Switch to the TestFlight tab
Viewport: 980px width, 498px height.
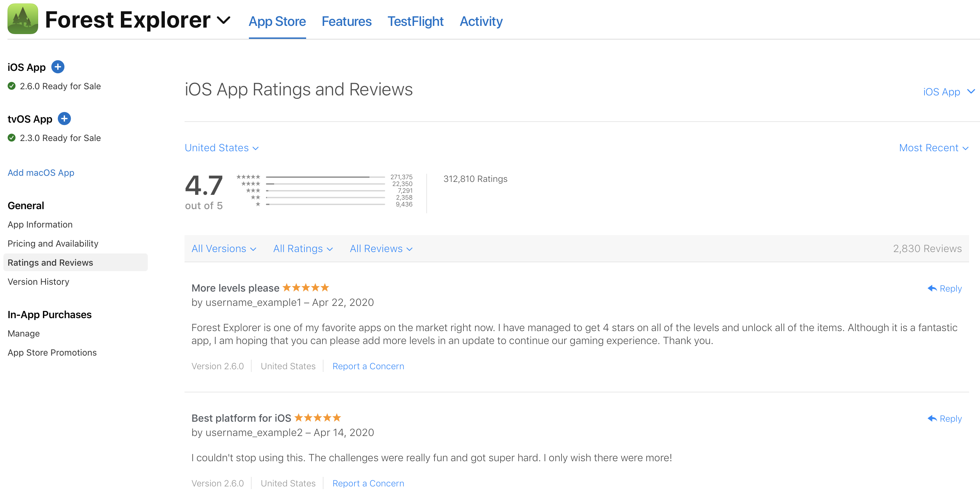click(415, 21)
